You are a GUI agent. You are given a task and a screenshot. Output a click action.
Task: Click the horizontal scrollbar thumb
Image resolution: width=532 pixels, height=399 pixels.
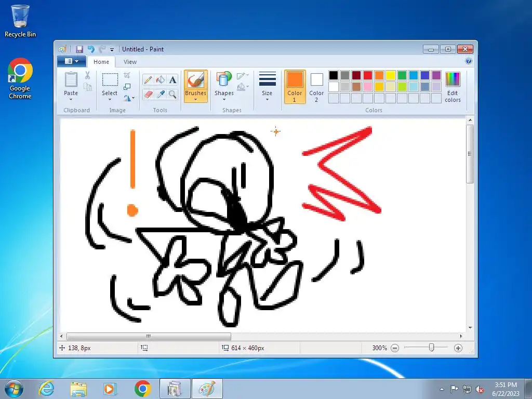point(149,336)
